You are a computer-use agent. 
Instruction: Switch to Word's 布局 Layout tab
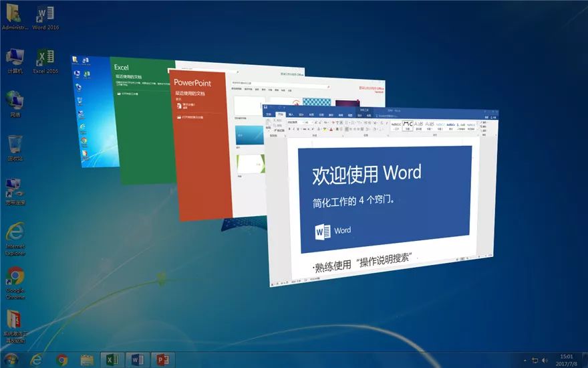click(x=311, y=115)
